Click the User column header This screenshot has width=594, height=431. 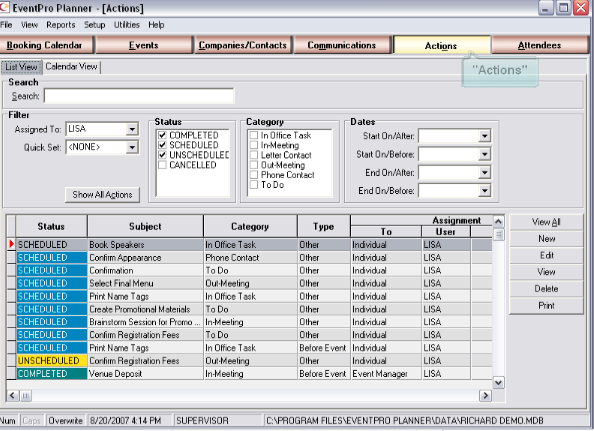coord(446,231)
